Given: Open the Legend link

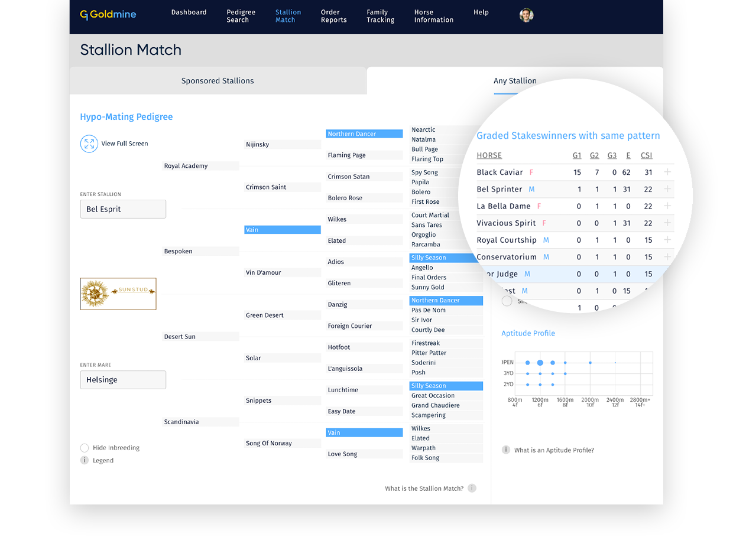Looking at the screenshot, I should click(x=103, y=461).
